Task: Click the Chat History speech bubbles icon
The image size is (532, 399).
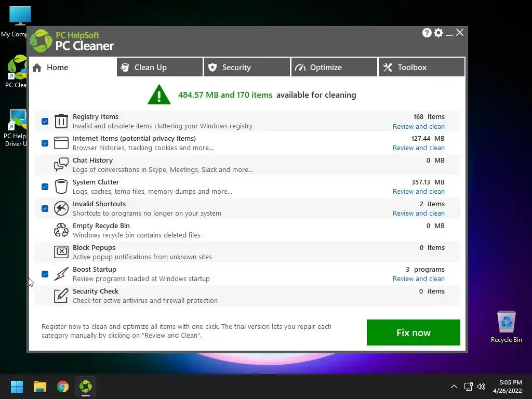Action: 61,165
